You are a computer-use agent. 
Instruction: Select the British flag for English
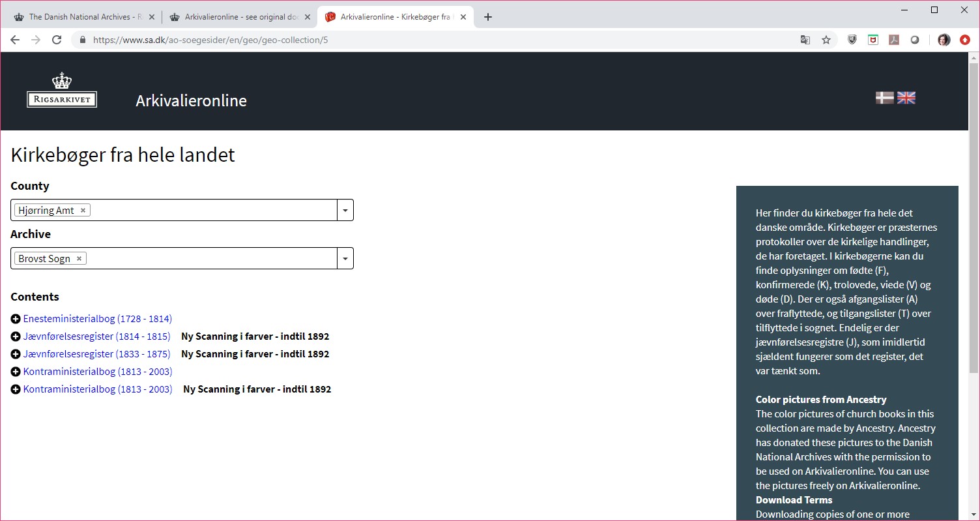[906, 98]
